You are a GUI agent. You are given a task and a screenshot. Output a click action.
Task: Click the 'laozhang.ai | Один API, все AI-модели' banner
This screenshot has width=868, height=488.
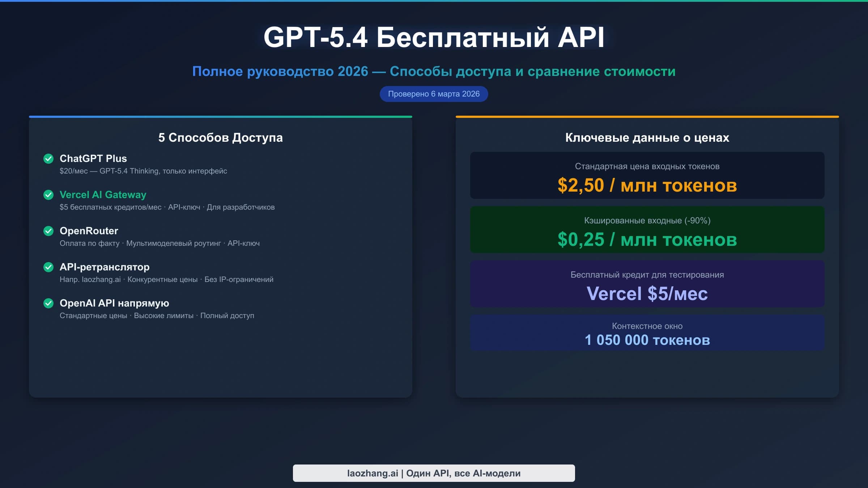434,473
